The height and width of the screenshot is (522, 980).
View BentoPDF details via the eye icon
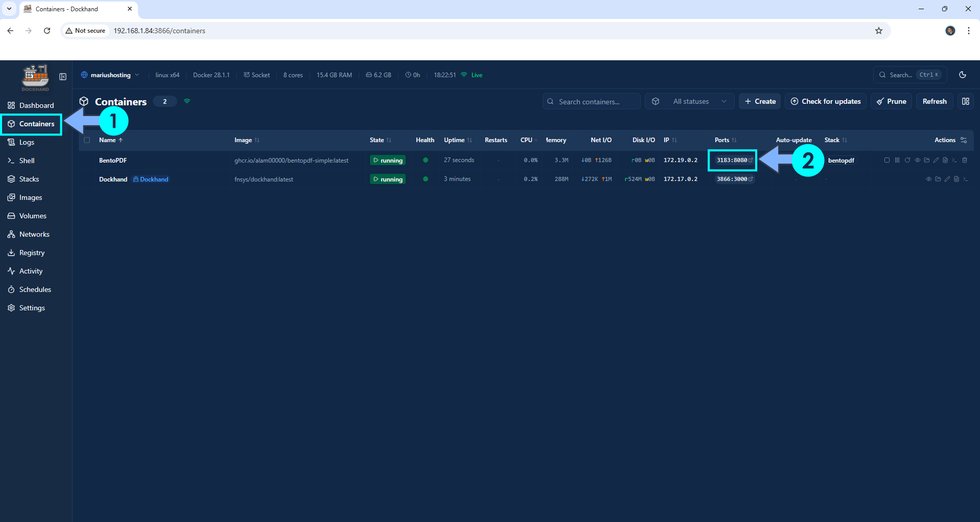pyautogui.click(x=918, y=160)
